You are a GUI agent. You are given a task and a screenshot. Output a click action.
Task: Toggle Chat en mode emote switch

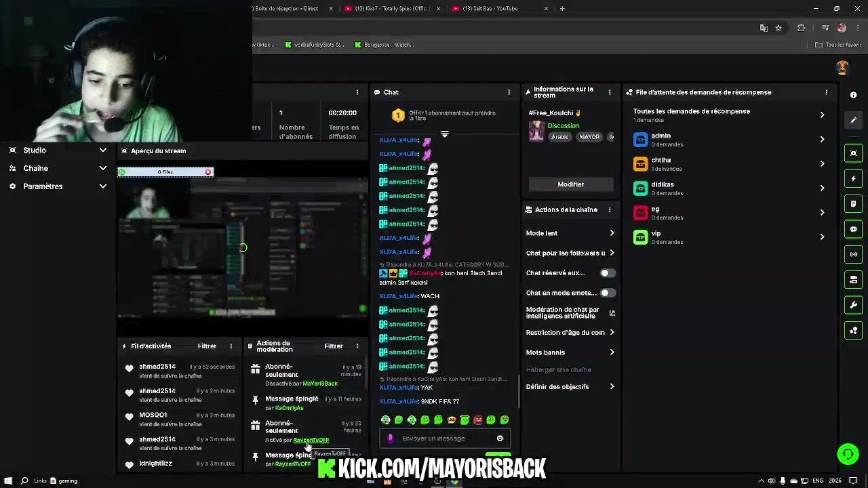(608, 293)
